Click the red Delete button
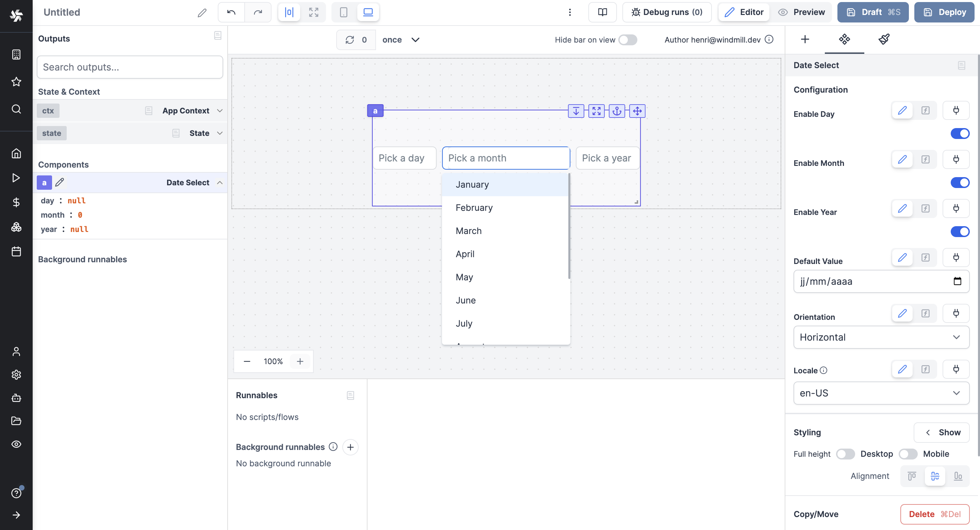 click(934, 514)
